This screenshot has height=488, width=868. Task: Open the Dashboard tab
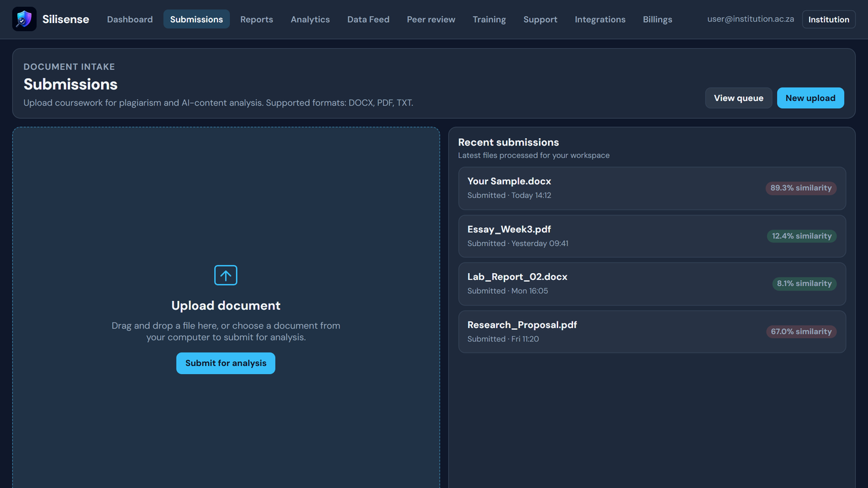[130, 19]
